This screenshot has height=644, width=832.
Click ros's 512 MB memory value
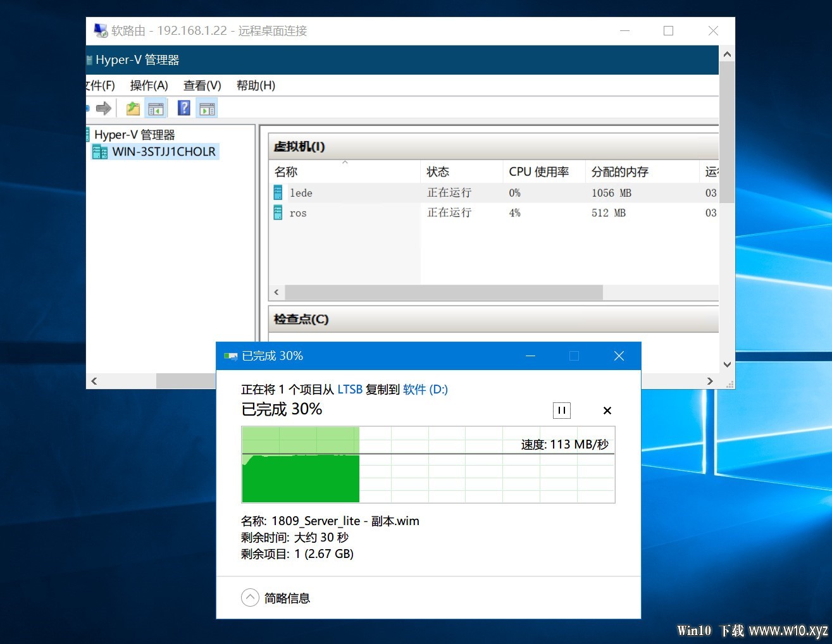609,213
